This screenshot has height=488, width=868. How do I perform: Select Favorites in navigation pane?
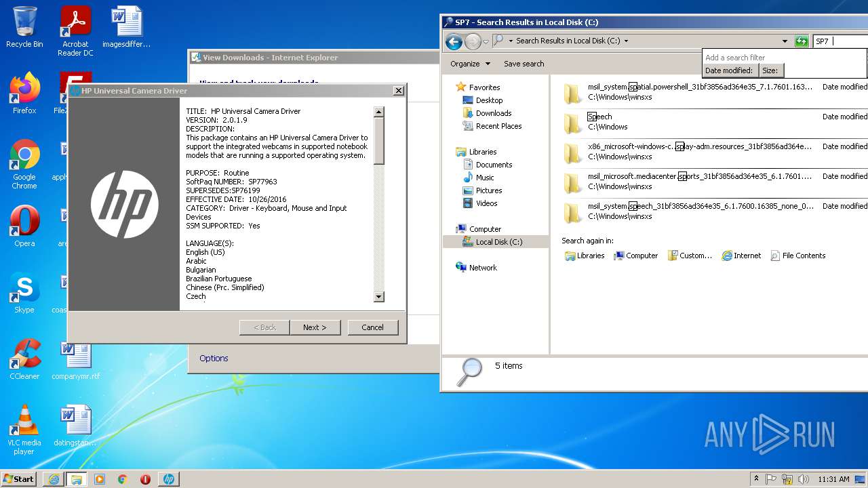click(477, 87)
